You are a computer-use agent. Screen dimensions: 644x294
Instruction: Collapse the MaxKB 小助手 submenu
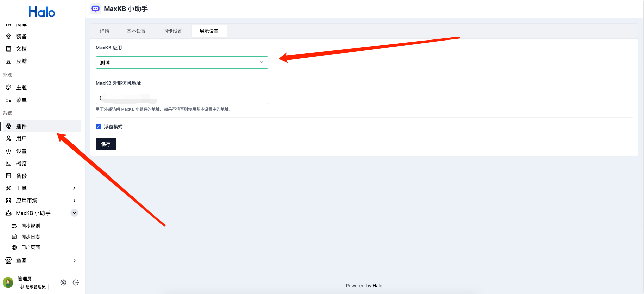pos(75,213)
